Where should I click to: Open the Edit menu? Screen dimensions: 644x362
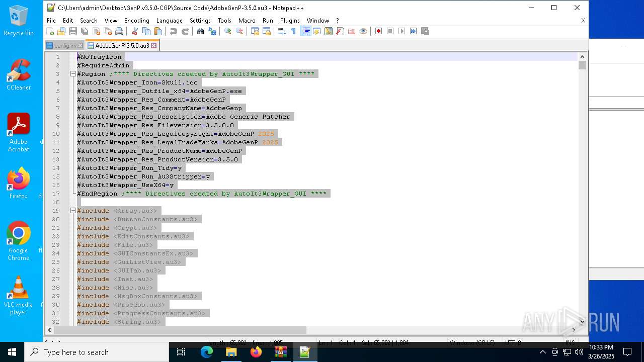[x=68, y=21]
